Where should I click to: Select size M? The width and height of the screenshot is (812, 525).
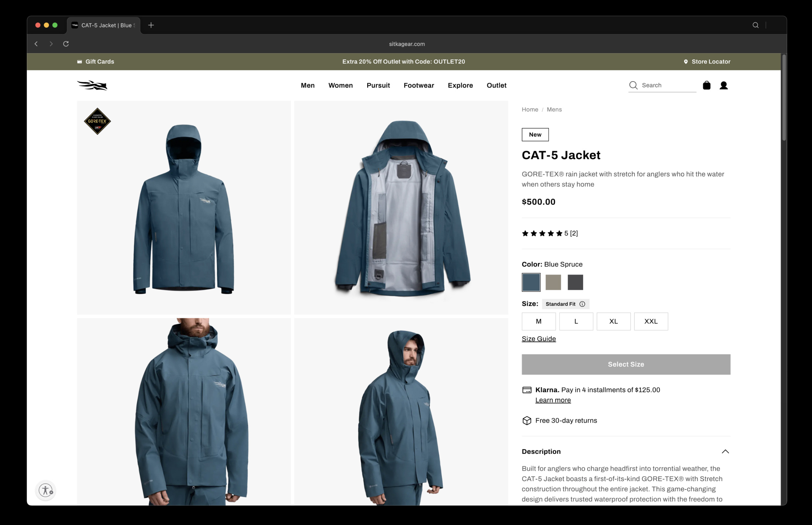539,321
